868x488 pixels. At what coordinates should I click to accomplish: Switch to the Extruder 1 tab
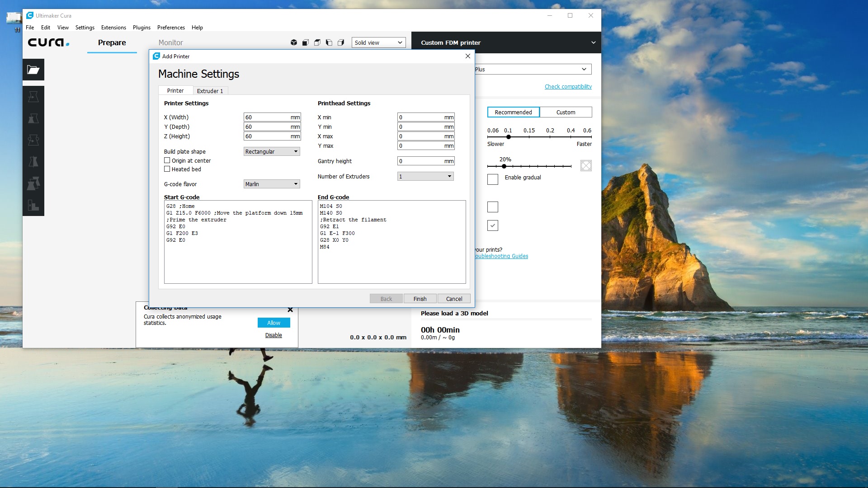coord(209,90)
